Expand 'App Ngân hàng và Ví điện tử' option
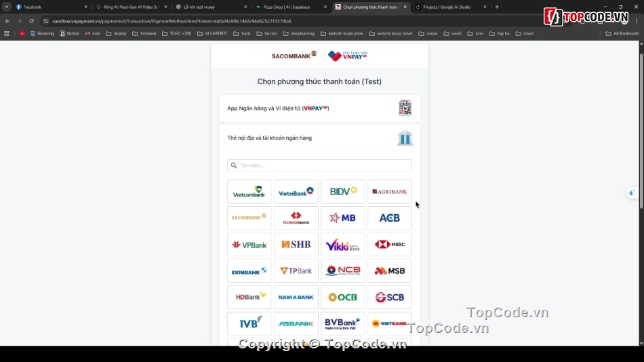 [x=319, y=108]
